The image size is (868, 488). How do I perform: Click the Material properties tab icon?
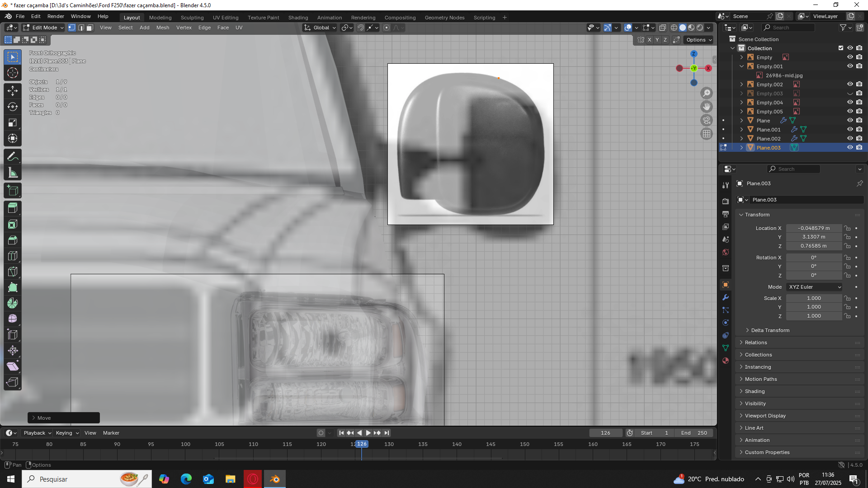point(726,361)
